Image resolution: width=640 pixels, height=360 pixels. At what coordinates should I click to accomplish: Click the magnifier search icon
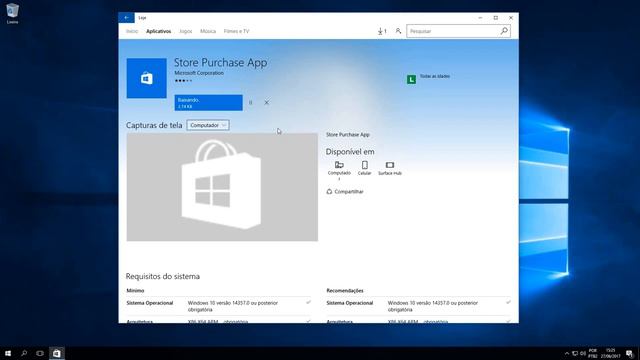tap(504, 31)
